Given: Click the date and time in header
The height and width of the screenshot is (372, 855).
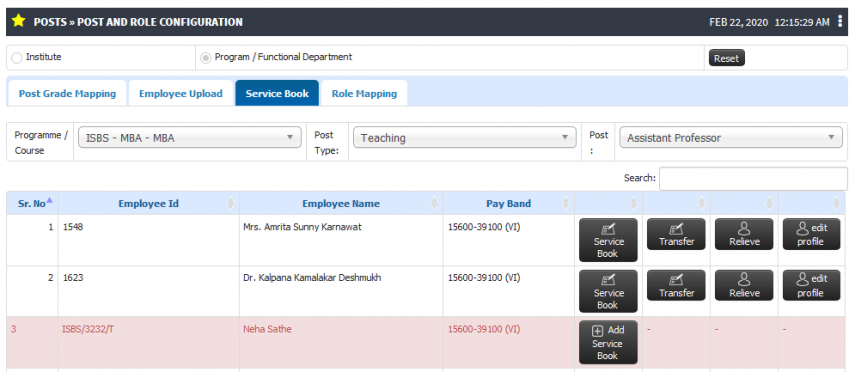Looking at the screenshot, I should pos(769,22).
